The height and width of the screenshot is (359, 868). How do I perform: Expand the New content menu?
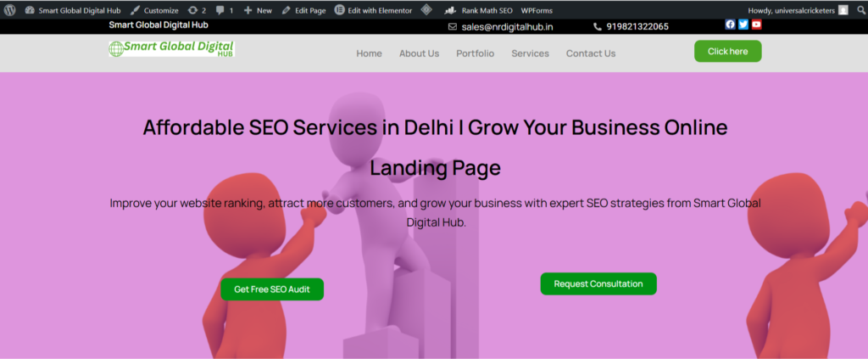coord(258,10)
